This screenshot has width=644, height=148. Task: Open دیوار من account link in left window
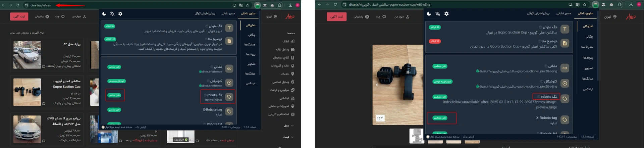79,16
